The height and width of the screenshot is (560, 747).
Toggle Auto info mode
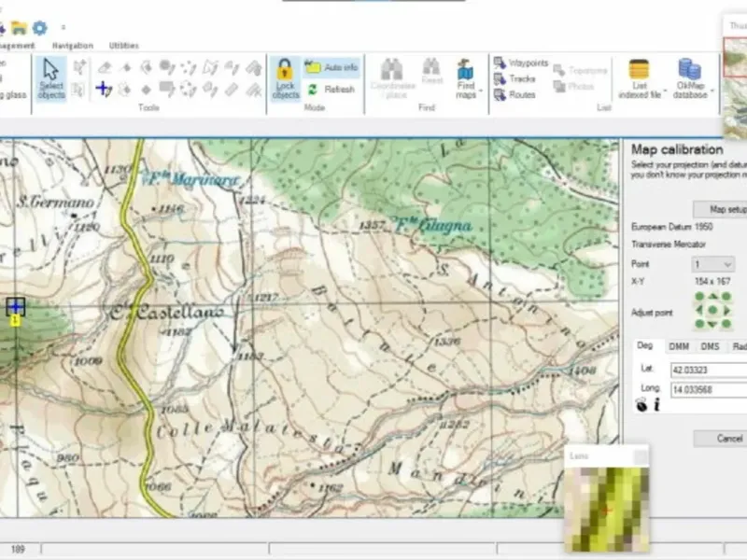331,67
